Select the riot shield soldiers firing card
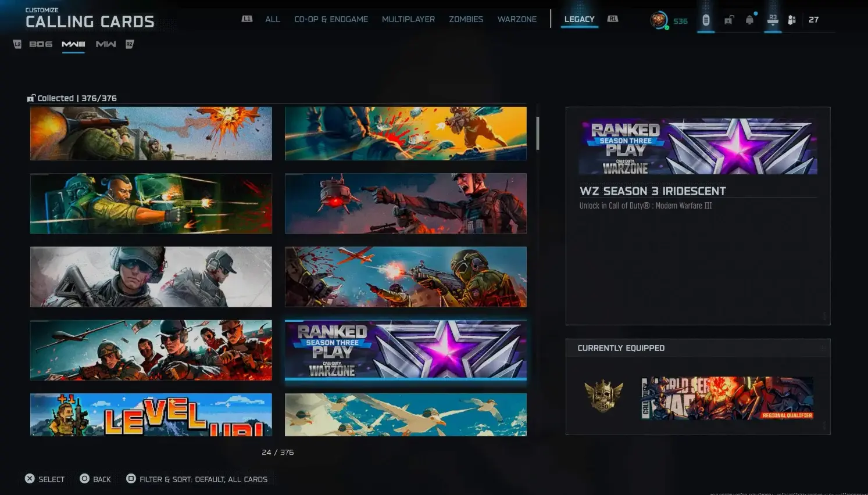 point(151,203)
